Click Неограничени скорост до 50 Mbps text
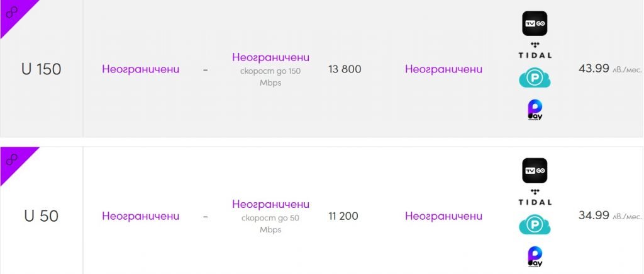This screenshot has width=644, height=274. click(x=270, y=216)
